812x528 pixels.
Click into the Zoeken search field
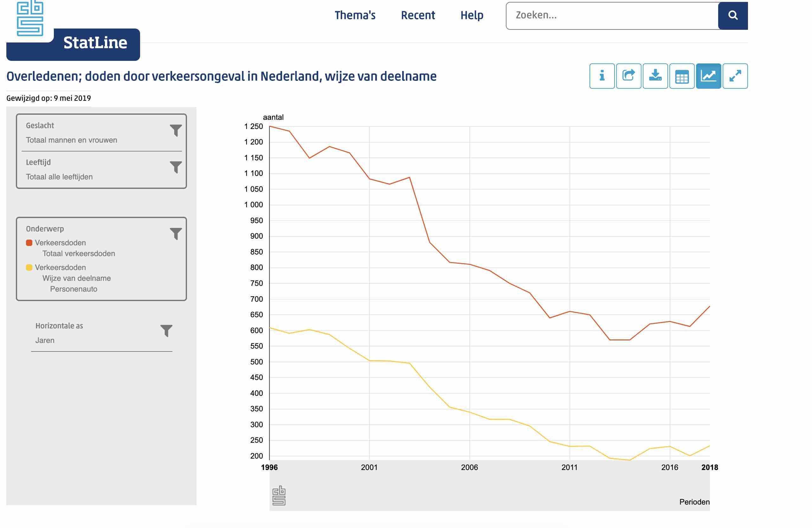coord(612,15)
